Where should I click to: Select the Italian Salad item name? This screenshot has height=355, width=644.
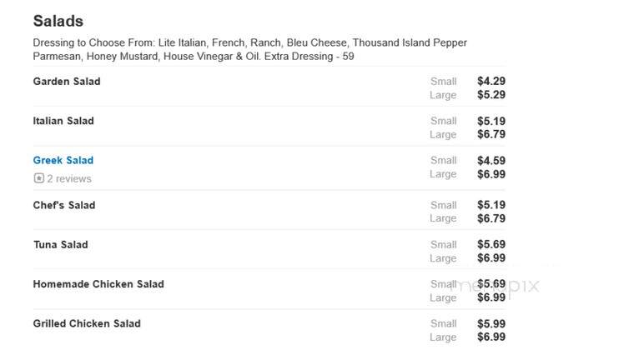click(x=63, y=121)
